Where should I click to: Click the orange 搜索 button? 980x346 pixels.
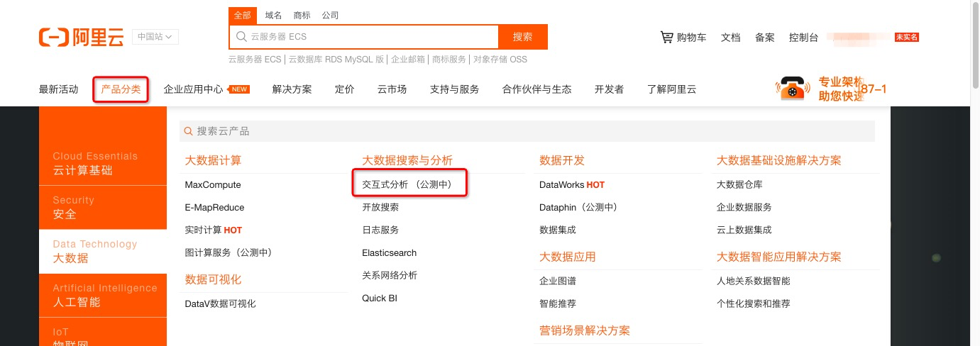click(523, 36)
